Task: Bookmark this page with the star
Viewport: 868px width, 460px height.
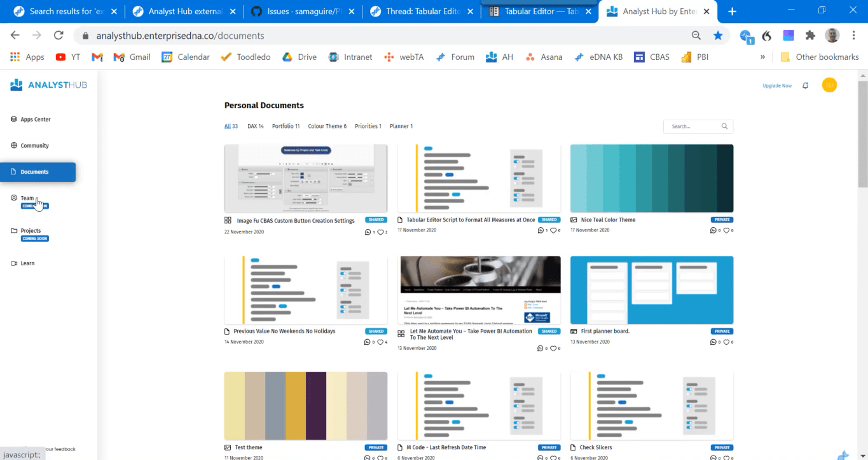Action: (718, 36)
